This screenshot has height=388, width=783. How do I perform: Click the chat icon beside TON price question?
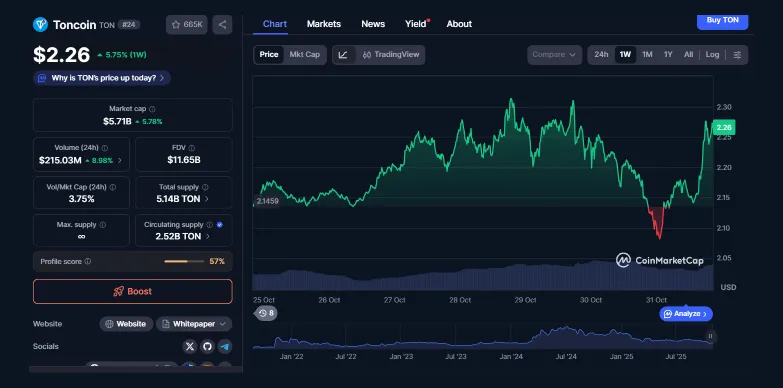tap(42, 78)
